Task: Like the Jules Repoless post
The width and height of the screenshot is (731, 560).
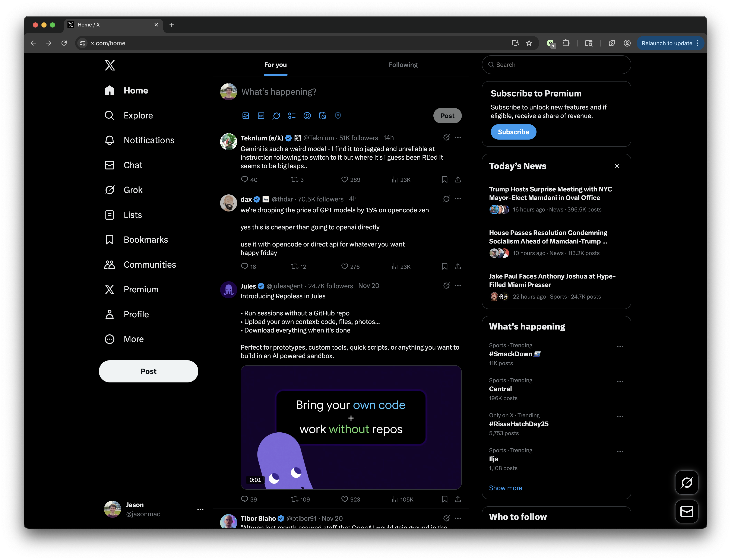Action: tap(345, 499)
